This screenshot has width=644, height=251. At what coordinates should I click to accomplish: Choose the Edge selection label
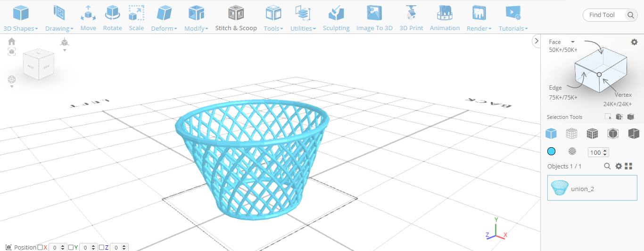coord(555,88)
